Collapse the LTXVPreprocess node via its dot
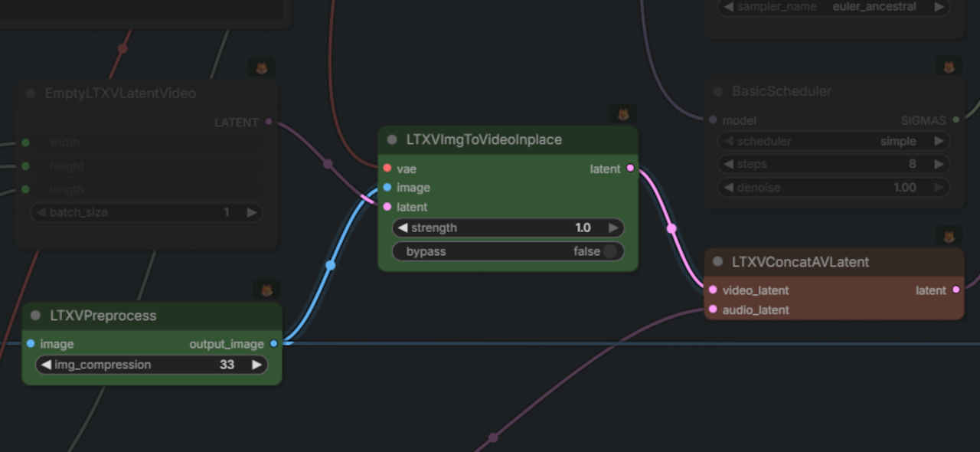 [x=35, y=316]
